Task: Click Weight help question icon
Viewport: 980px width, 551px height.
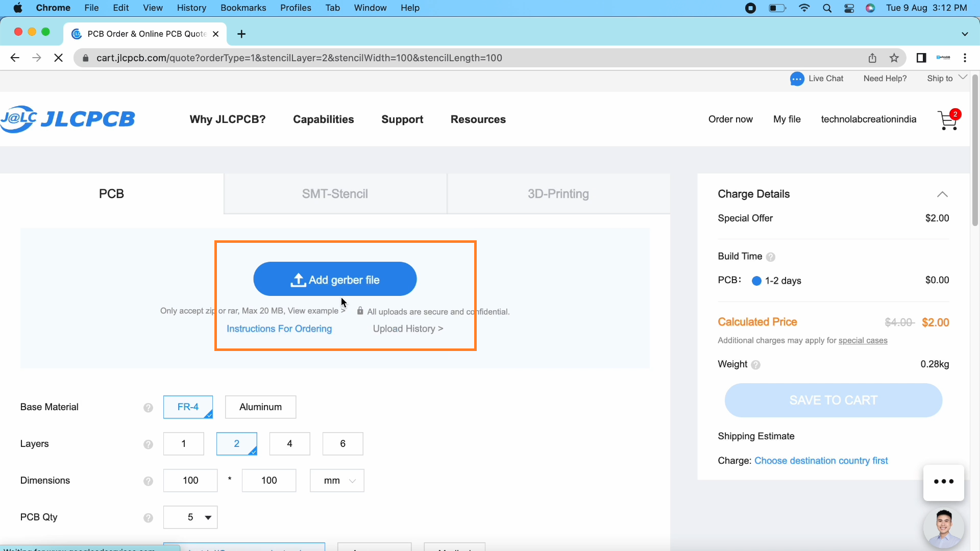Action: point(756,365)
